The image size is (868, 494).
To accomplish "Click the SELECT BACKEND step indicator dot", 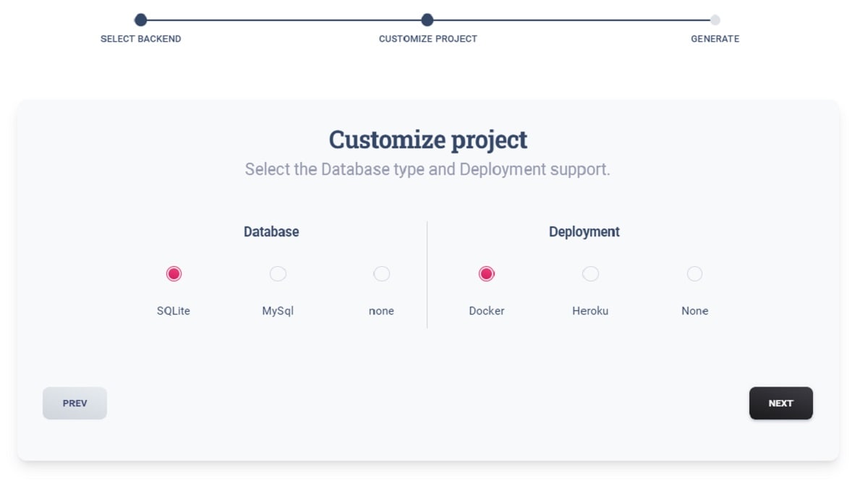I will [x=140, y=22].
